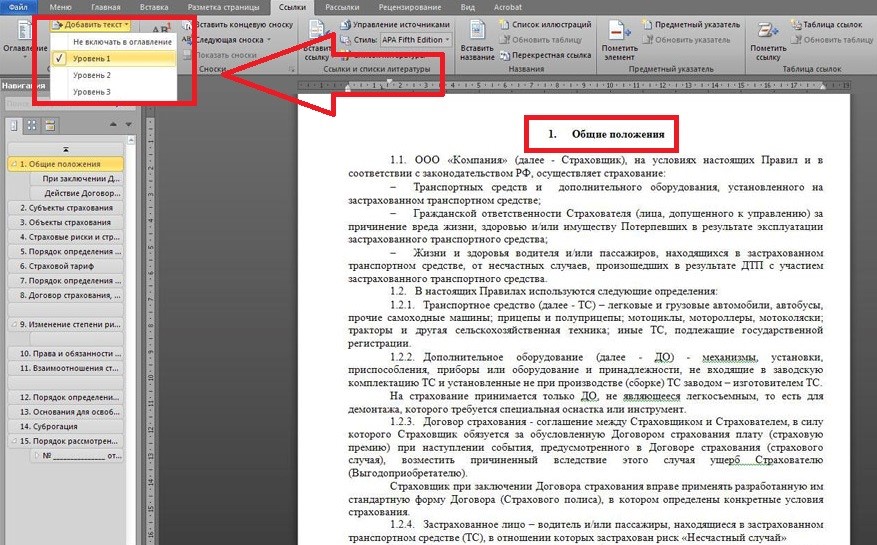877x545 pixels.
Task: Go to heading 4. Страховые риски и стр...
Action: click(x=65, y=237)
